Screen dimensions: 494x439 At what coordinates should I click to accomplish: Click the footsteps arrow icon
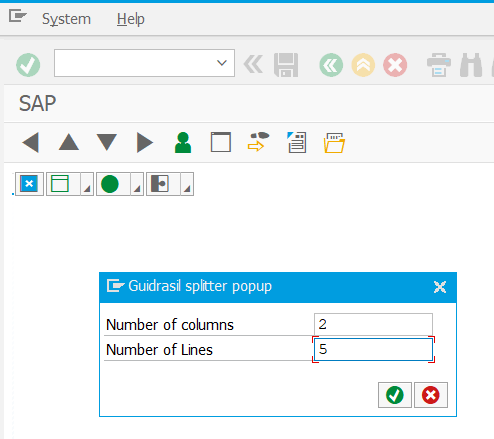(x=258, y=142)
